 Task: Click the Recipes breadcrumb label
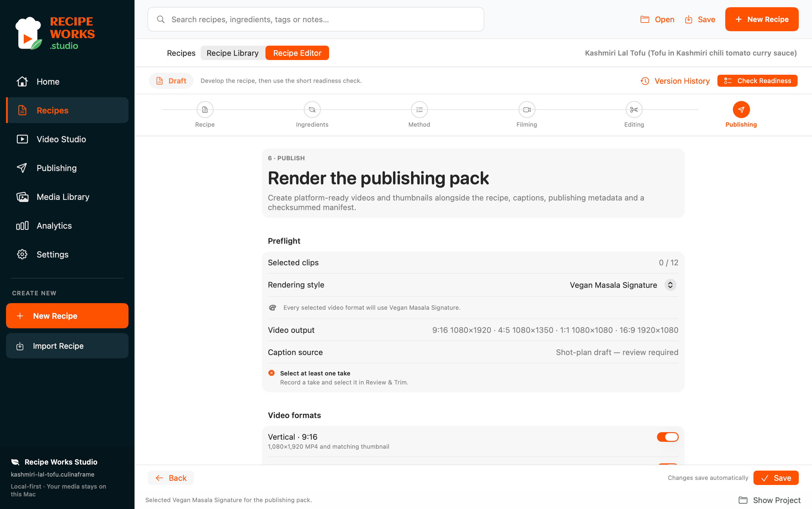click(181, 53)
